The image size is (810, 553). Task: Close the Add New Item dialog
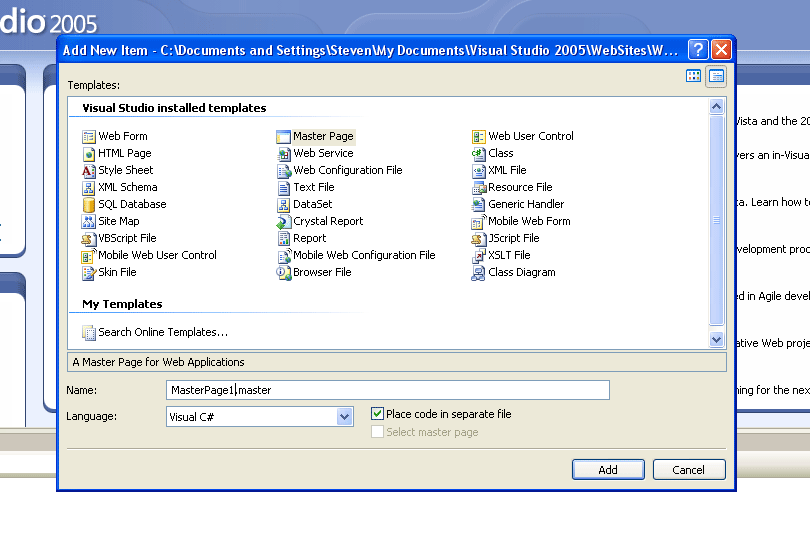pyautogui.click(x=721, y=50)
